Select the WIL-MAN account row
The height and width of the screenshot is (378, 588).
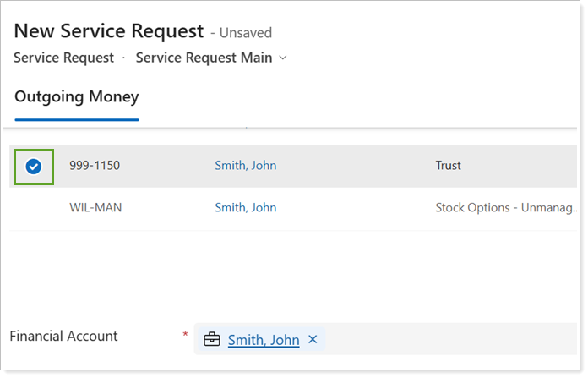pos(95,207)
